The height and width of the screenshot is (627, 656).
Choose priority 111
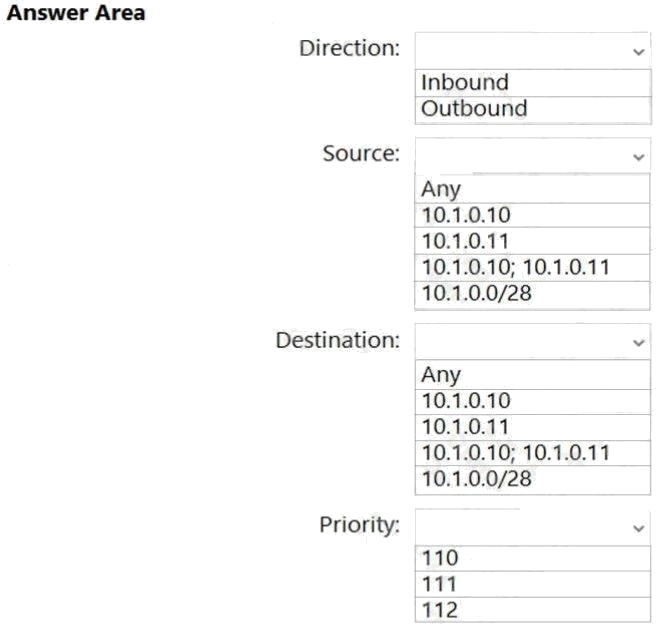pyautogui.click(x=533, y=584)
